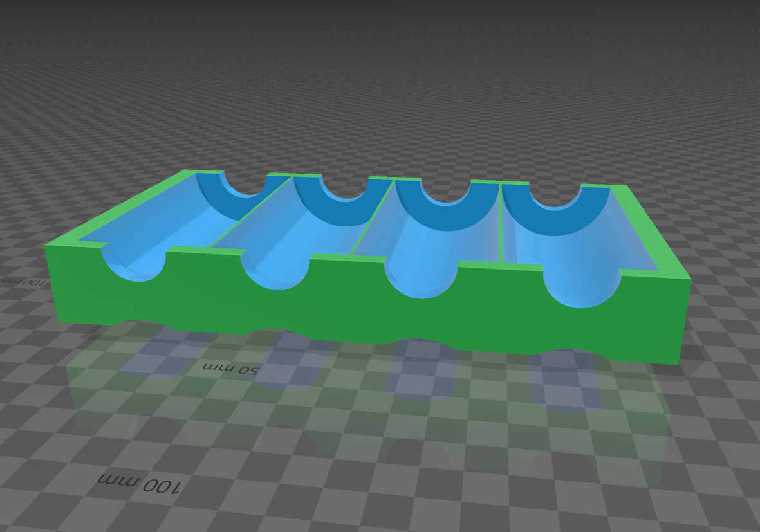This screenshot has height=532, width=760.
Task: Click the mirrored "50 mm" grid label
Action: click(x=231, y=369)
